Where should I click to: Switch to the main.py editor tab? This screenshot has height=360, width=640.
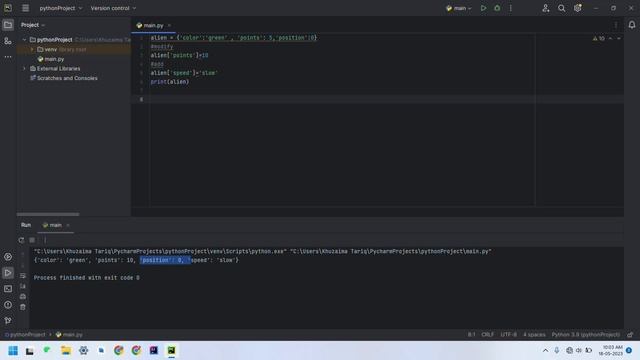[x=153, y=25]
